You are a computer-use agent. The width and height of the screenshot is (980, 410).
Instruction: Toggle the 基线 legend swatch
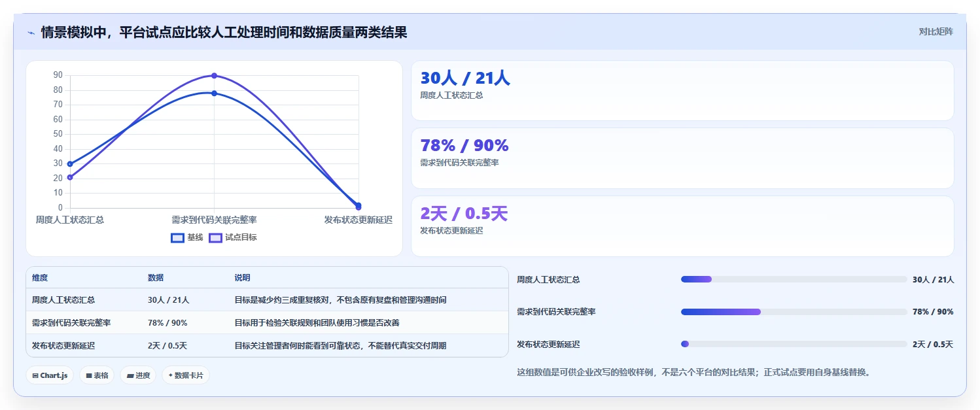(x=177, y=237)
